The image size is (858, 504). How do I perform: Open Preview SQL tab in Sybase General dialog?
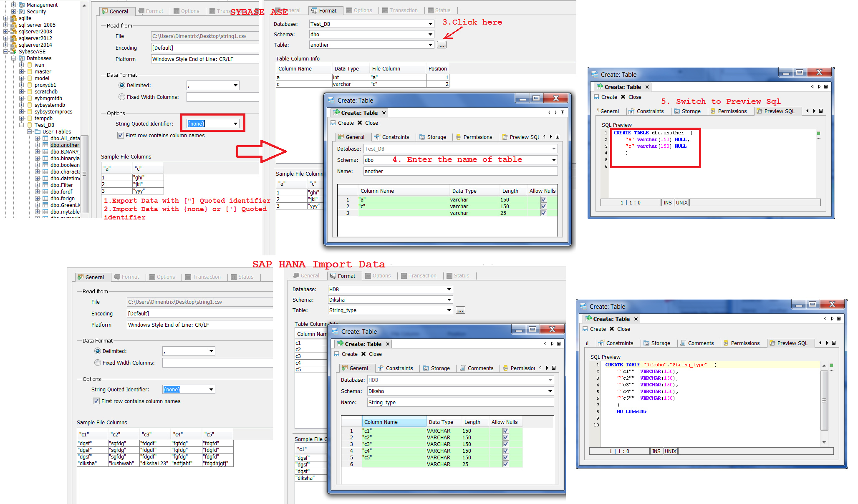tap(520, 137)
